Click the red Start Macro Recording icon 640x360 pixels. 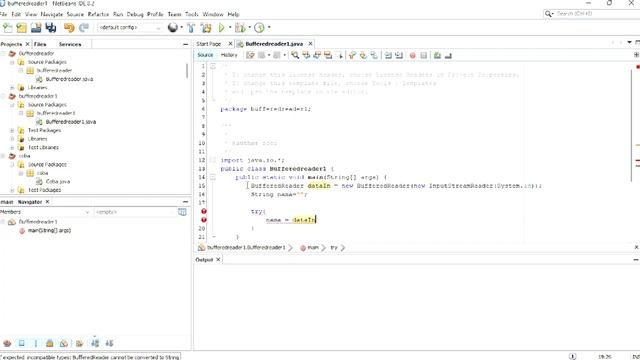(x=413, y=56)
